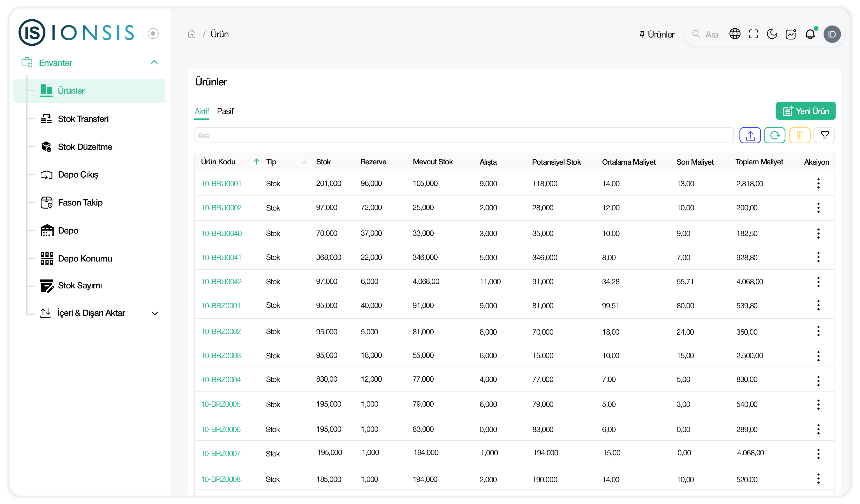This screenshot has width=860, height=504.
Task: Open Stok Transferi in the sidebar
Action: (83, 119)
